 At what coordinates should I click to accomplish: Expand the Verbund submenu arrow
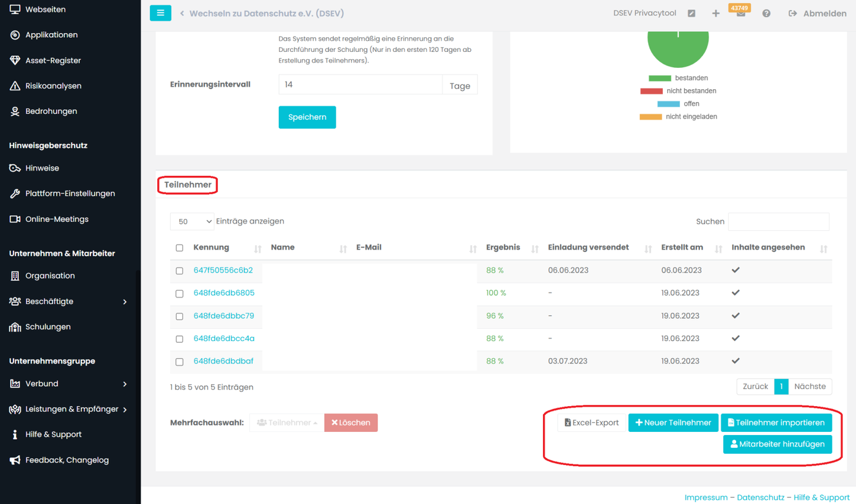click(x=125, y=384)
